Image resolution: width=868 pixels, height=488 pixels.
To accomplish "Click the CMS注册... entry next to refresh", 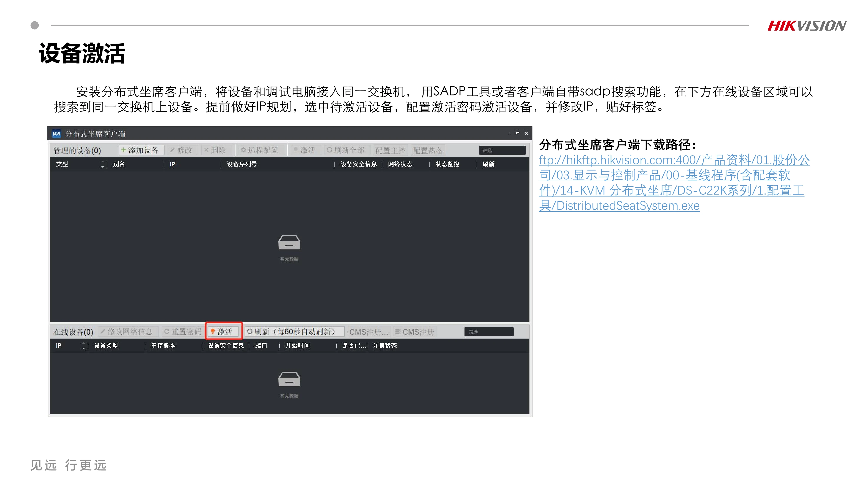I will [x=368, y=331].
